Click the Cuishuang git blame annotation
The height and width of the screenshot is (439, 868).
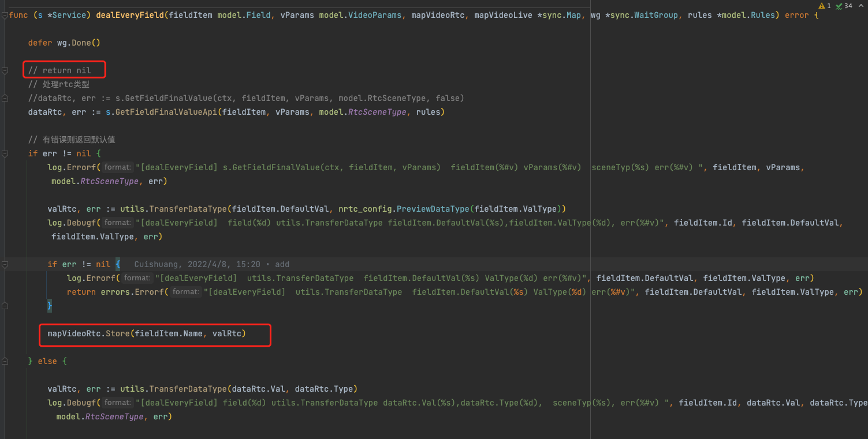pos(211,264)
